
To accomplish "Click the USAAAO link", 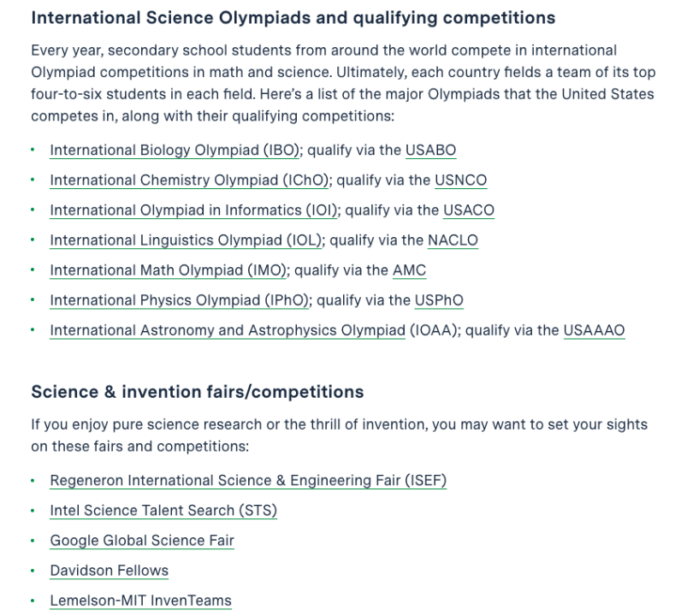I will (x=594, y=330).
